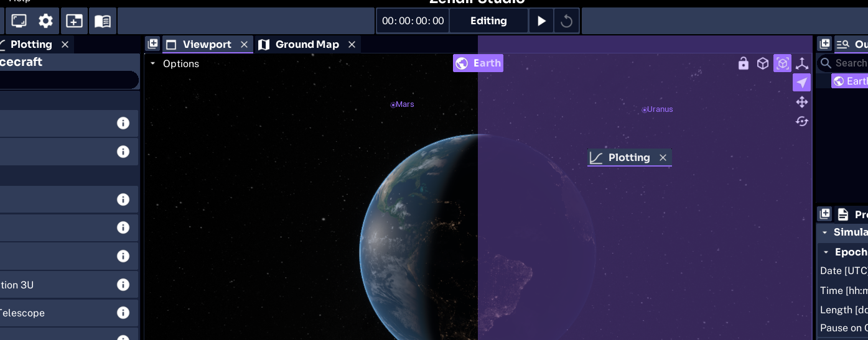The width and height of the screenshot is (868, 340).
Task: Click the Length property label
Action: click(x=844, y=310)
